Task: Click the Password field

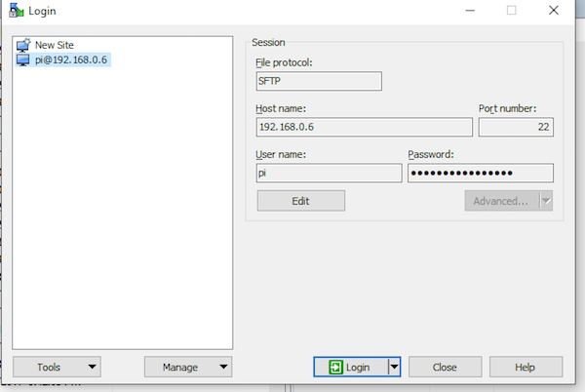Action: [481, 173]
